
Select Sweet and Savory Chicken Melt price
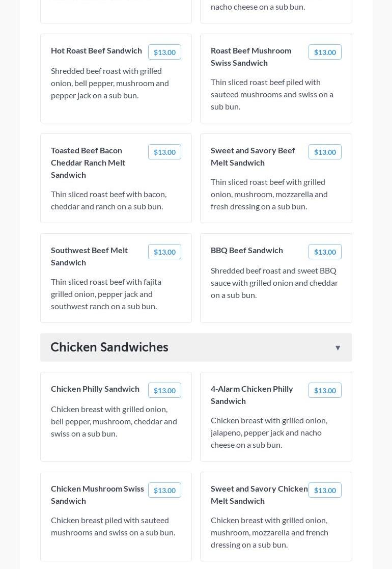click(x=325, y=490)
